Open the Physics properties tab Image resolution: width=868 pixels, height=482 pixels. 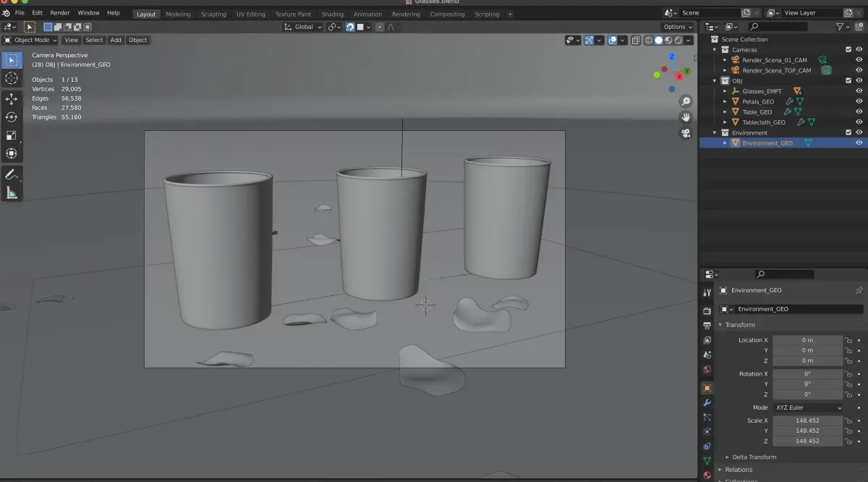[707, 431]
